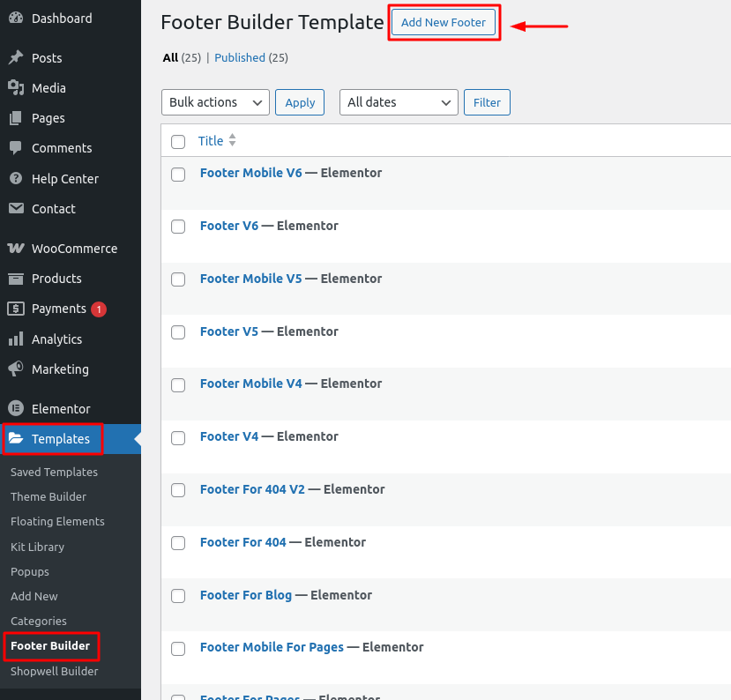Viewport: 731px width, 700px height.
Task: Expand the All dates dropdown
Action: [x=399, y=102]
